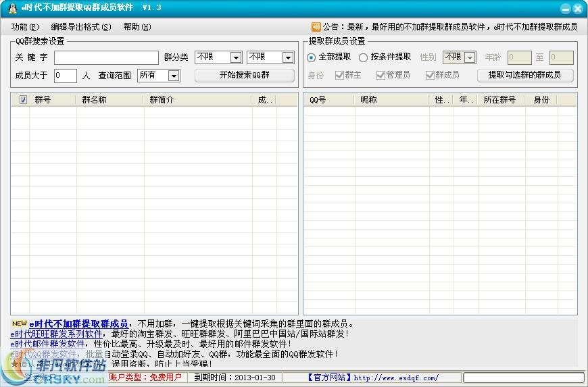588x387 pixels.
Task: Click the 昵称 column header
Action: coord(392,100)
